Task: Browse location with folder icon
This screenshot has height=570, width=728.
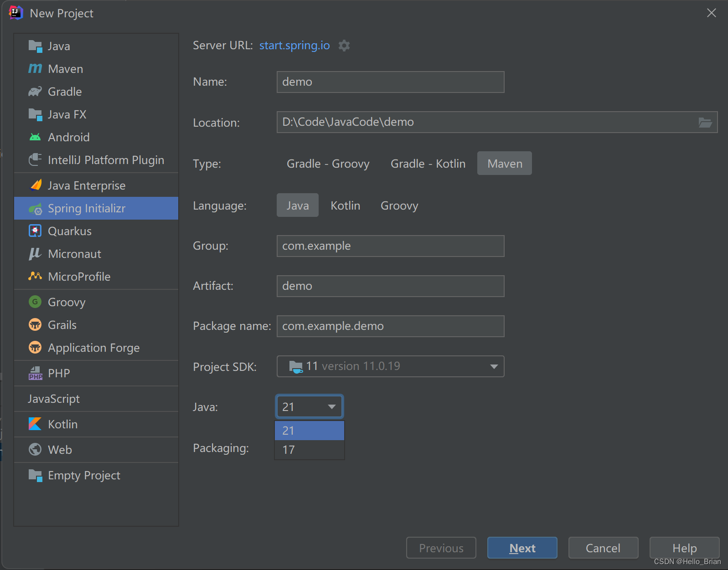Action: 705,122
